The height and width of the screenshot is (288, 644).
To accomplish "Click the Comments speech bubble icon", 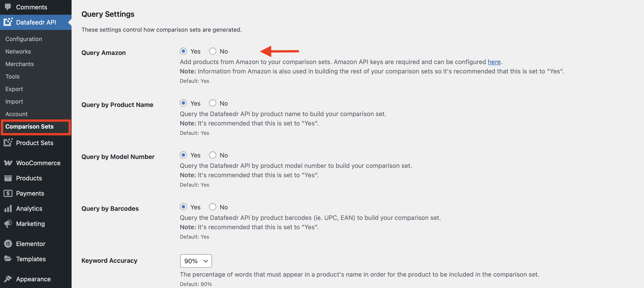I will pos(8,7).
